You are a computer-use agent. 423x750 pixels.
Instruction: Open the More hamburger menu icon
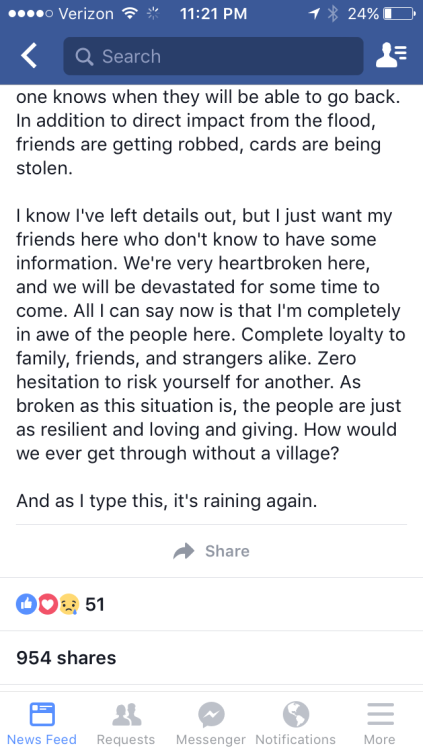coord(380,715)
